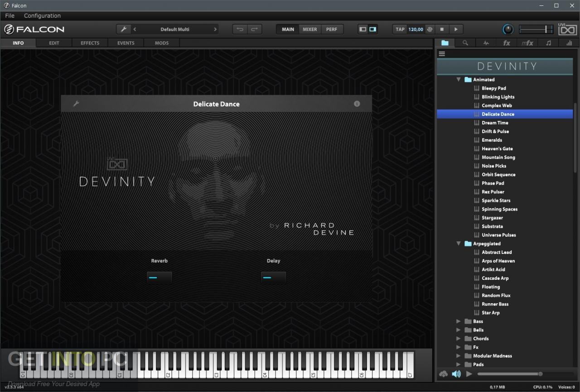Click the TAP tempo button
This screenshot has width=580, height=392.
(x=400, y=29)
